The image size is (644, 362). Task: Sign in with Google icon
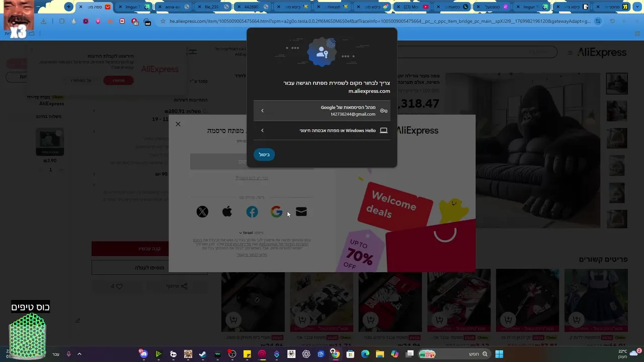tap(277, 212)
